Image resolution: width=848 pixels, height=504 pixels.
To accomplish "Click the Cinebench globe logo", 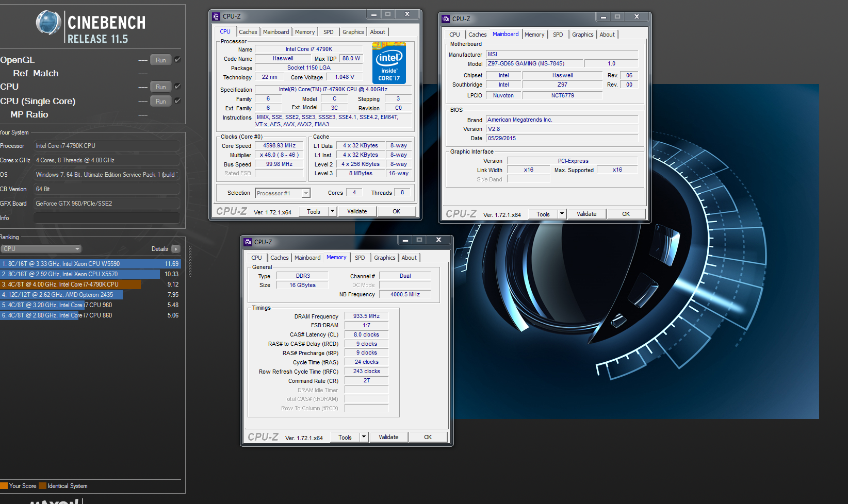I will (x=48, y=23).
